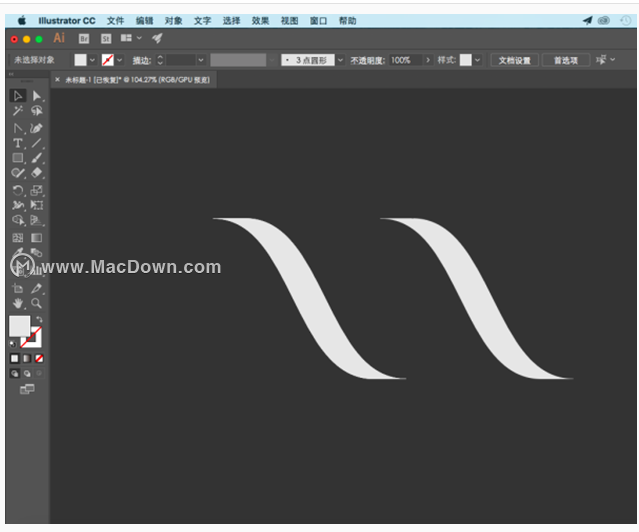Set paint mode to Color

click(x=15, y=358)
